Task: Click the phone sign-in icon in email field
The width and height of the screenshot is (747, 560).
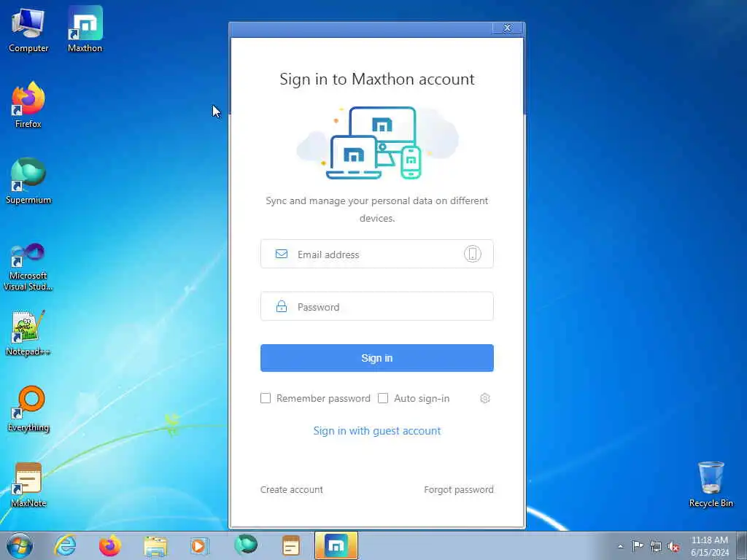Action: coord(472,254)
